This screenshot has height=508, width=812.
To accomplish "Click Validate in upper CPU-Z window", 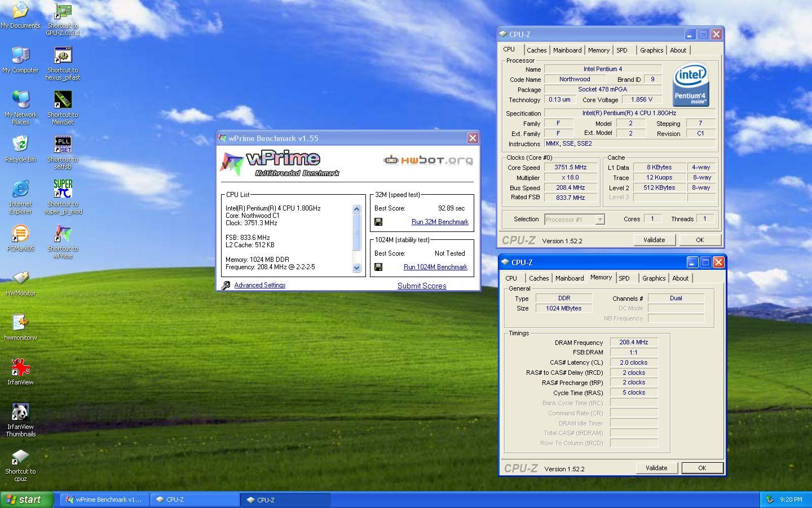I will pyautogui.click(x=654, y=240).
